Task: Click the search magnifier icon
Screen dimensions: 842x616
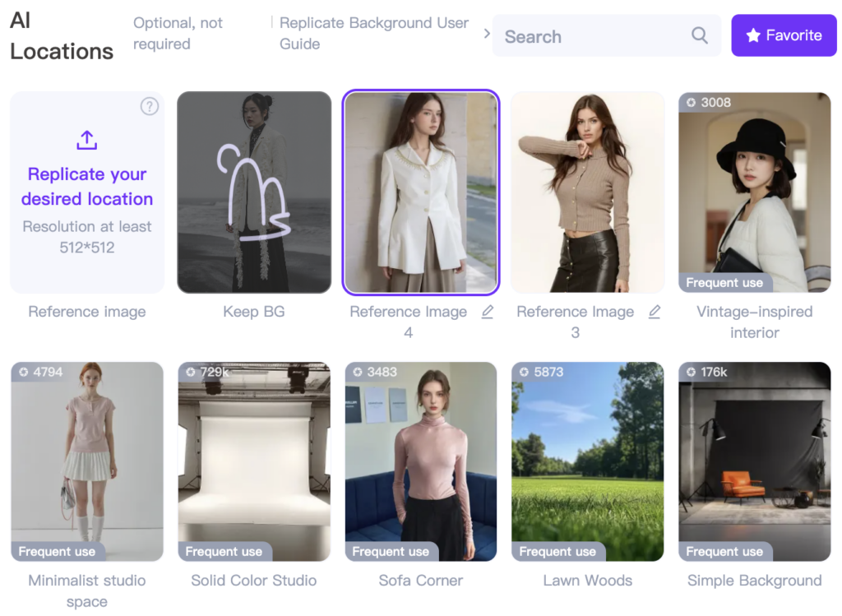Action: (x=699, y=35)
